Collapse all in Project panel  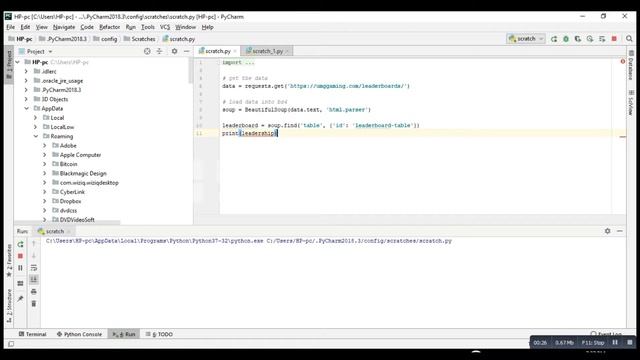[x=159, y=51]
